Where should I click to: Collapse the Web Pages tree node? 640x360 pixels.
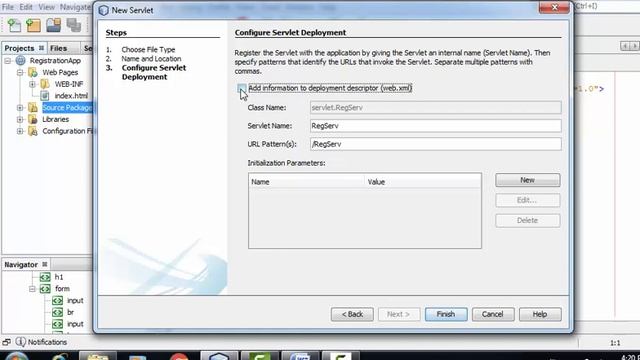pos(20,73)
